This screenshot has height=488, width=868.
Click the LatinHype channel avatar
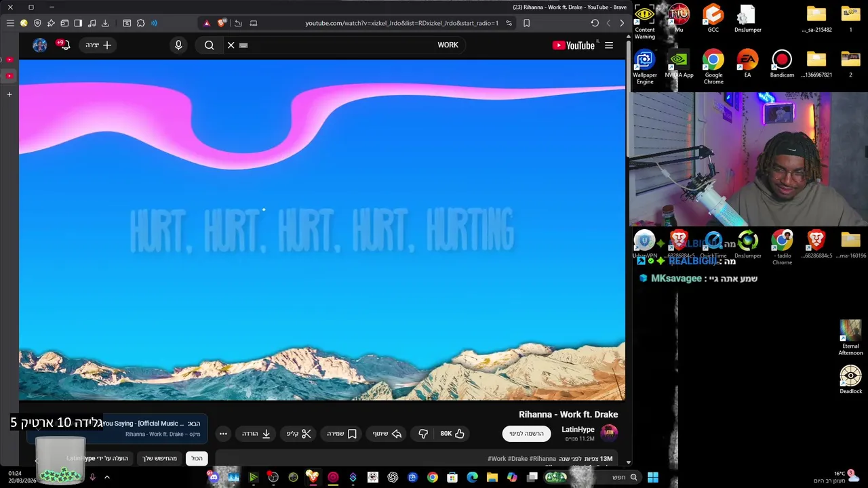coord(610,433)
